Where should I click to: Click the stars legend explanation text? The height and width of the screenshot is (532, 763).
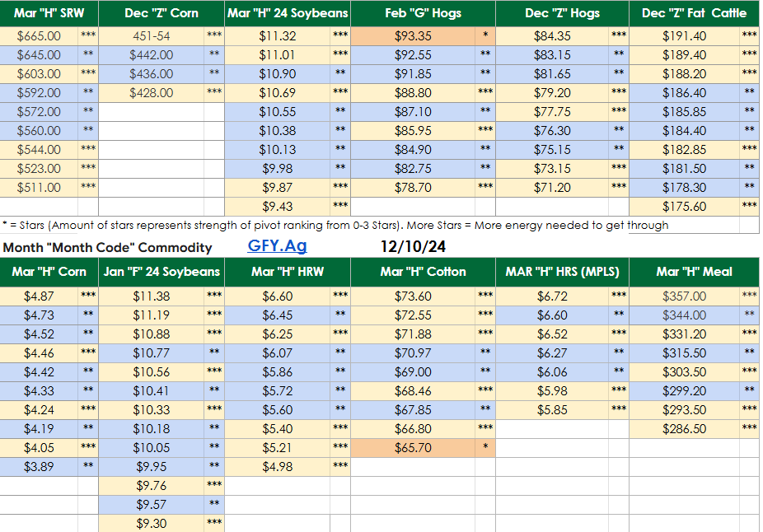335,225
